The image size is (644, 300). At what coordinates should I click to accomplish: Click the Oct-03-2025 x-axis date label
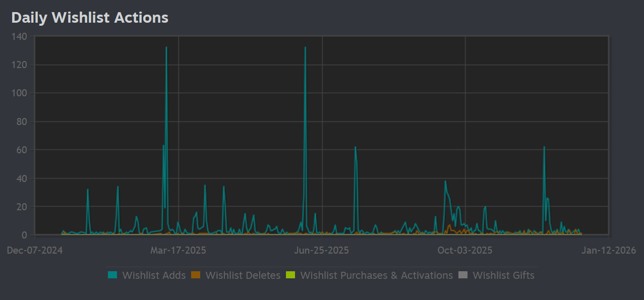tap(465, 251)
